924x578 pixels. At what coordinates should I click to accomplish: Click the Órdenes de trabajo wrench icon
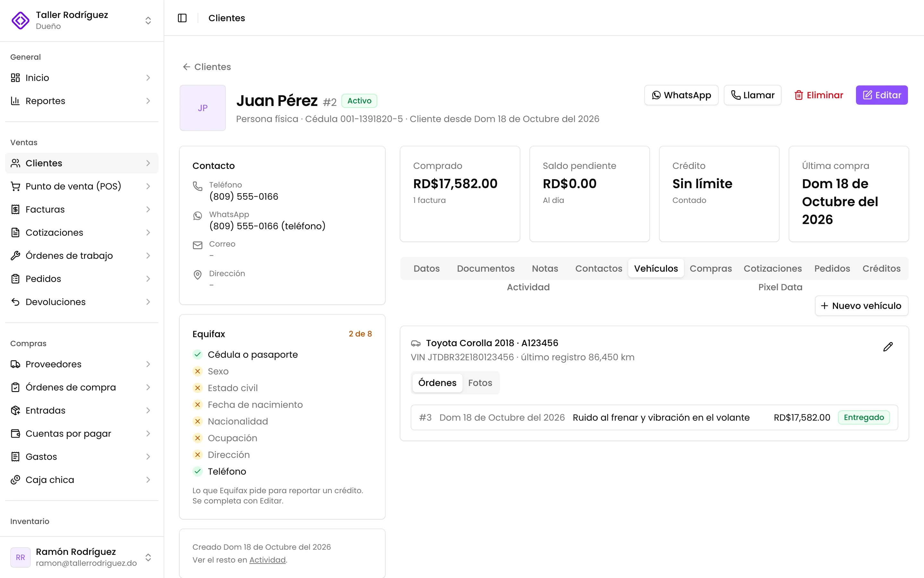tap(15, 256)
